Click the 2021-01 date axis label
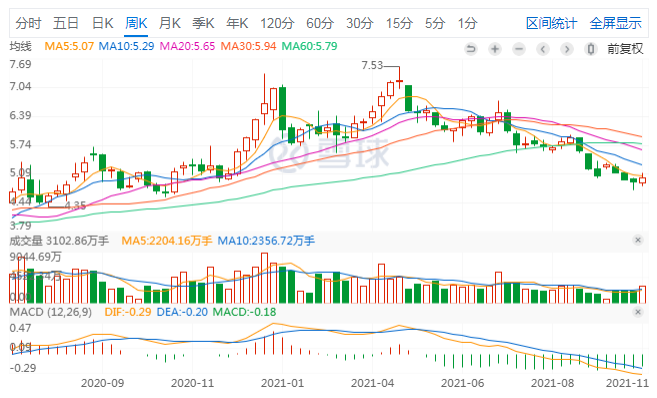657x398 pixels. 282,383
